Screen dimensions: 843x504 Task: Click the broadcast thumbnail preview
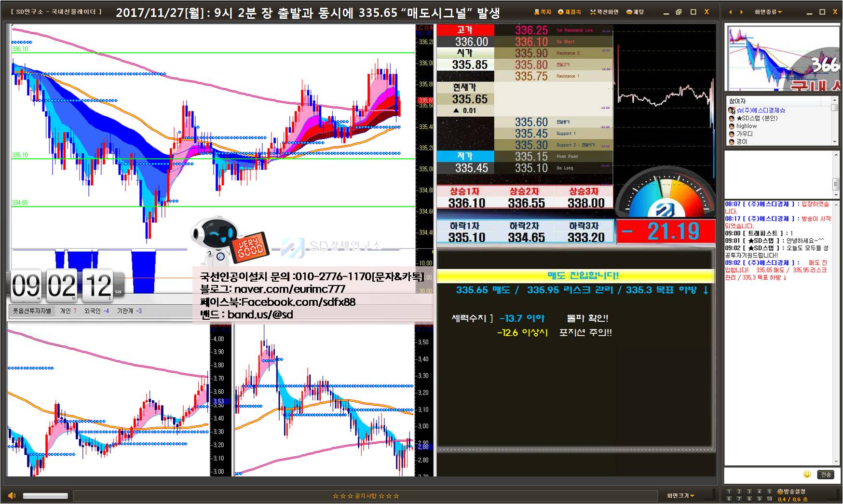783,58
